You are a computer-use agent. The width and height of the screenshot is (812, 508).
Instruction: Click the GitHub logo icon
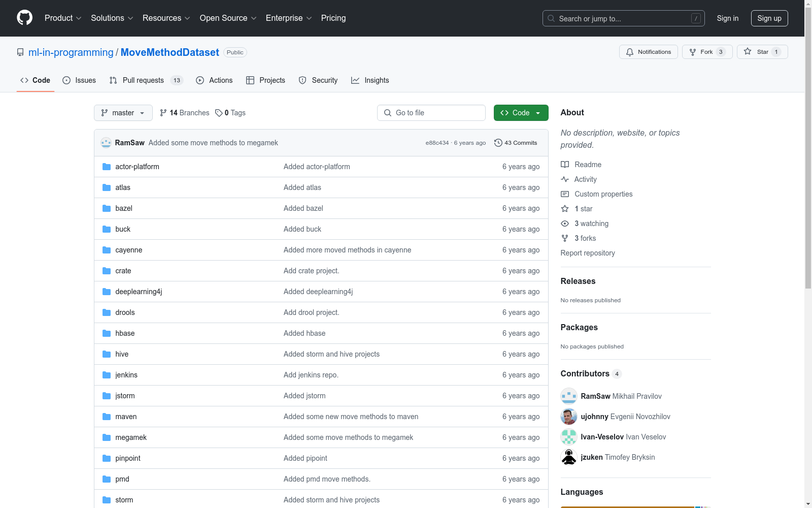(x=24, y=18)
